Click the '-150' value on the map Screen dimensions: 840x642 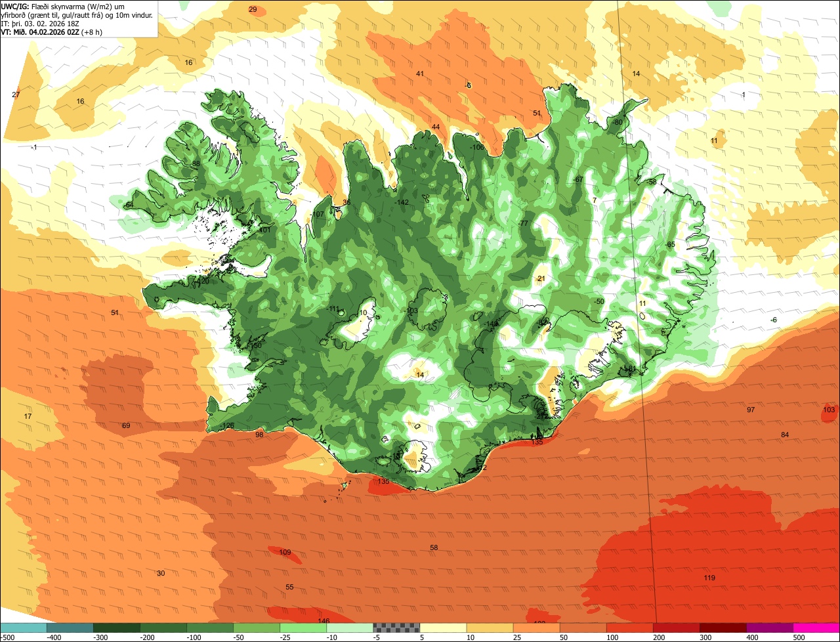tap(255, 345)
